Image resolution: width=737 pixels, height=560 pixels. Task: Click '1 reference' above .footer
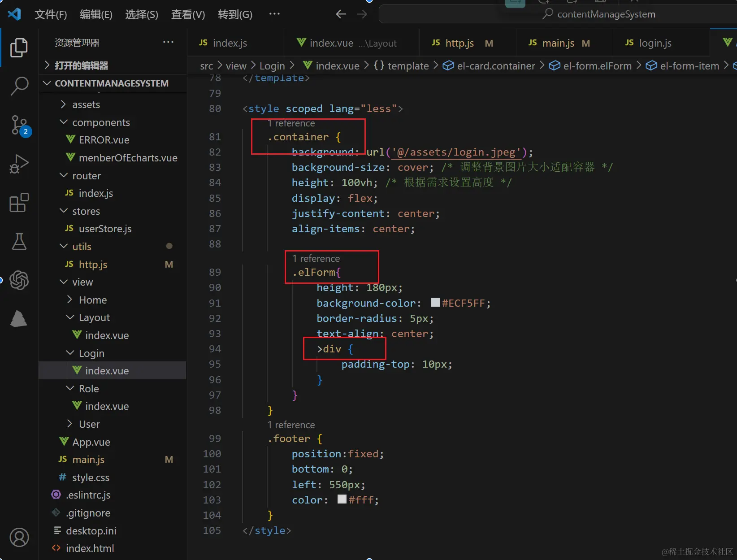point(291,425)
